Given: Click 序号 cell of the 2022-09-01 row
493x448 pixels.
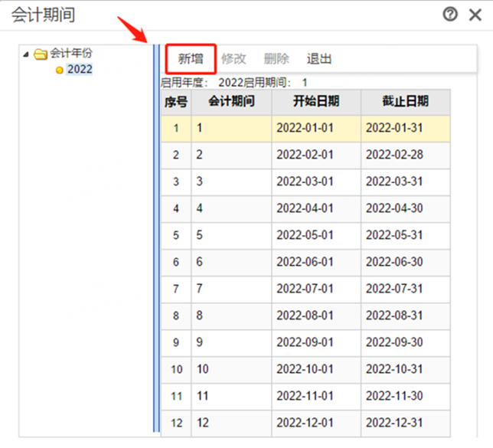Looking at the screenshot, I should [176, 342].
